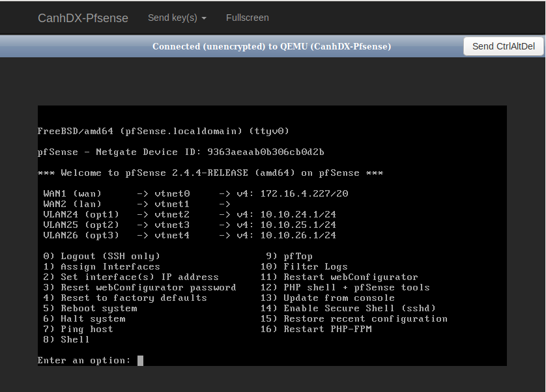
Task: Click the 172.16.4.227/20 address
Action: [304, 193]
